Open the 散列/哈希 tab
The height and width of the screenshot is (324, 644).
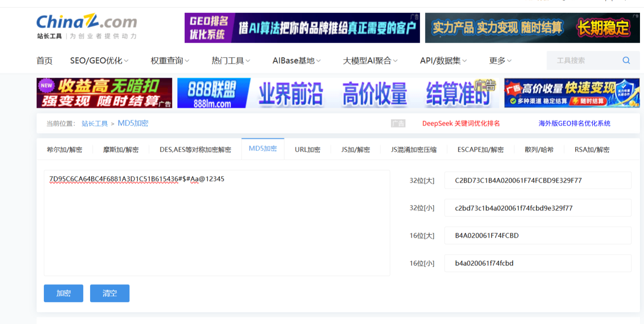point(539,150)
